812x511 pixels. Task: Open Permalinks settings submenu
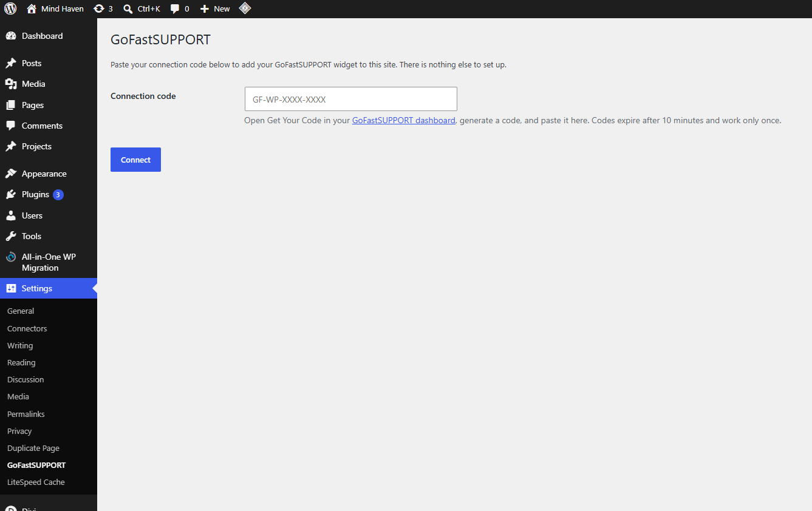[x=26, y=414]
